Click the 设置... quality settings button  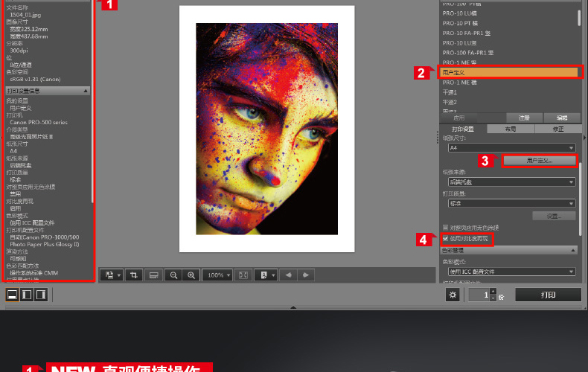tap(554, 216)
